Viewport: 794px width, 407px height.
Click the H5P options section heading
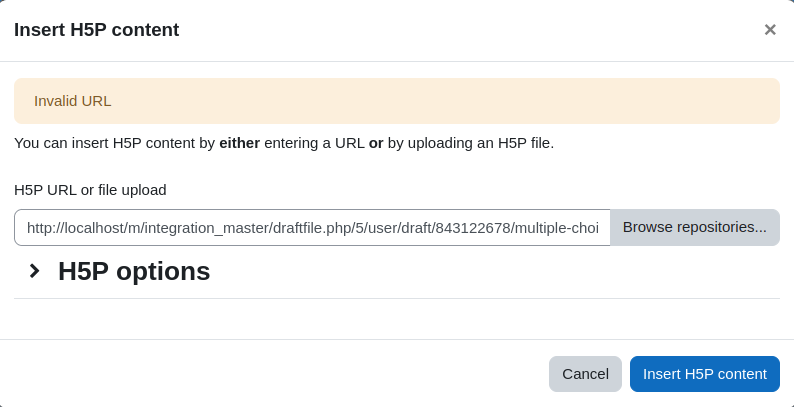[x=134, y=271]
